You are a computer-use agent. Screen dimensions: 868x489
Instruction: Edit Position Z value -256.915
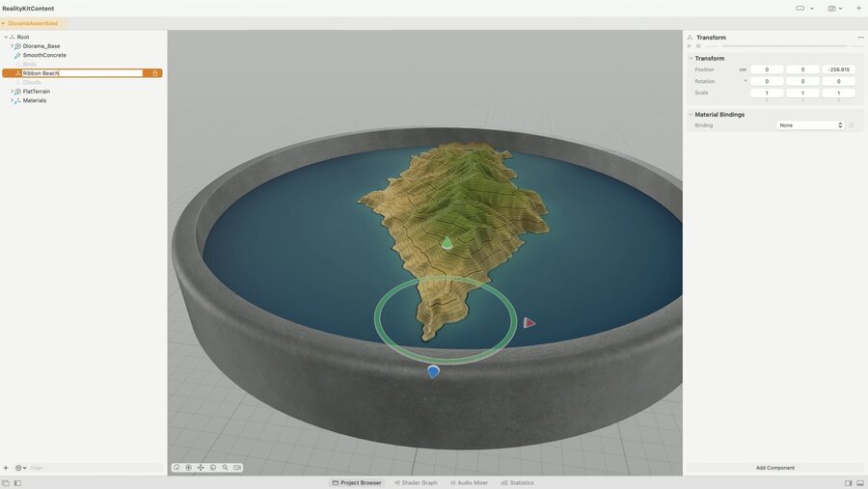coord(839,69)
